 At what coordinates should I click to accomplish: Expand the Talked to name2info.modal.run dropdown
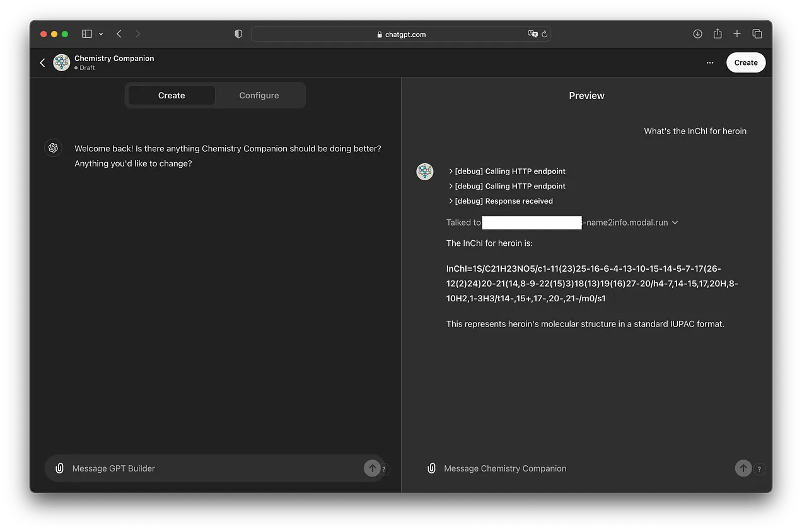tap(675, 223)
